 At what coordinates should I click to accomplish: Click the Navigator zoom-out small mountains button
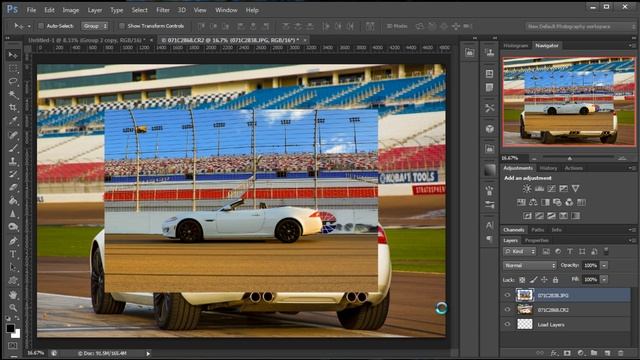click(x=534, y=158)
